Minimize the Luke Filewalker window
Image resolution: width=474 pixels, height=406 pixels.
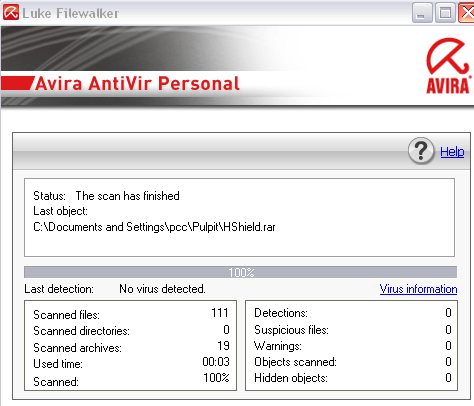pyautogui.click(x=422, y=13)
